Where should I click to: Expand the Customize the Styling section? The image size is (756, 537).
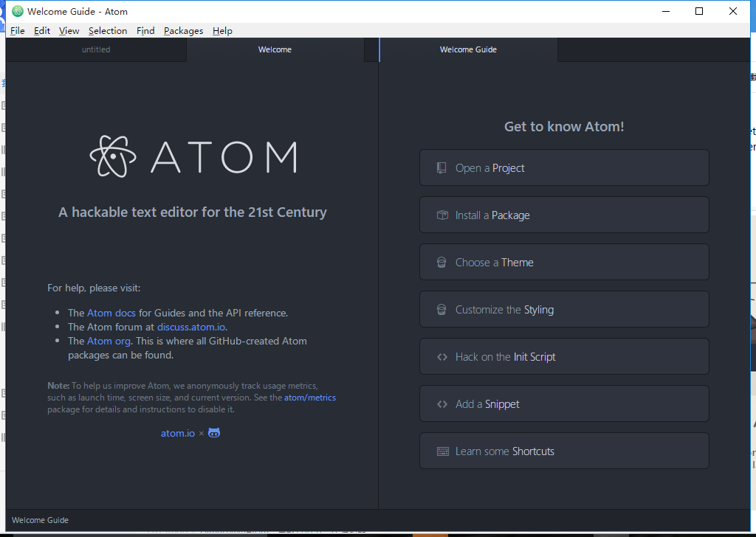click(564, 309)
